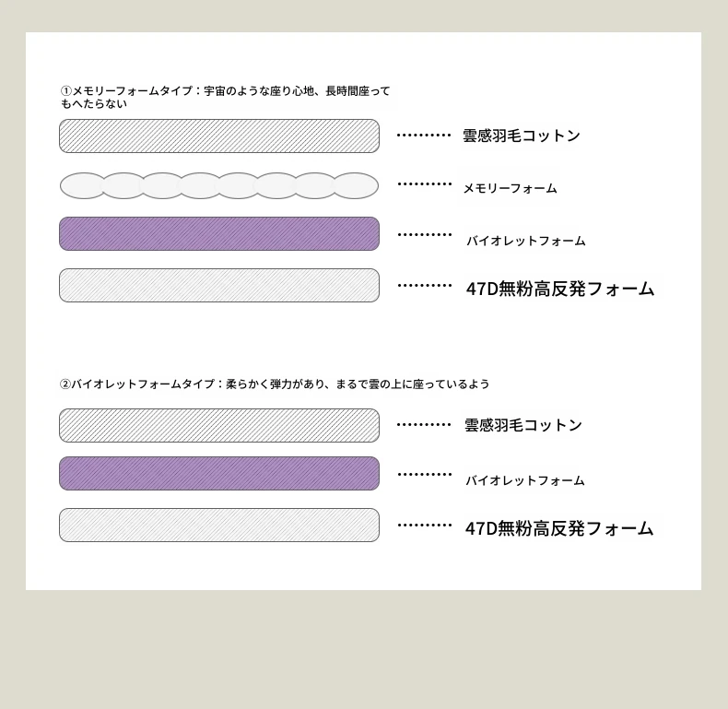
Task: Click the first バイオレットフォーム label
Action: pyautogui.click(x=525, y=241)
